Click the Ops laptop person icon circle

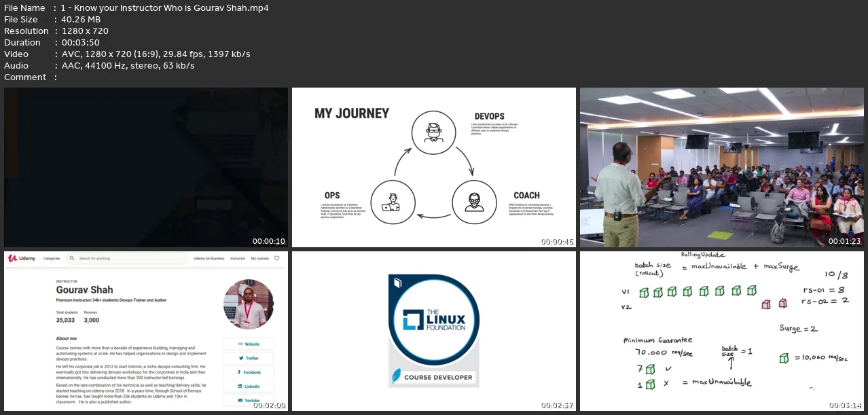(x=391, y=201)
